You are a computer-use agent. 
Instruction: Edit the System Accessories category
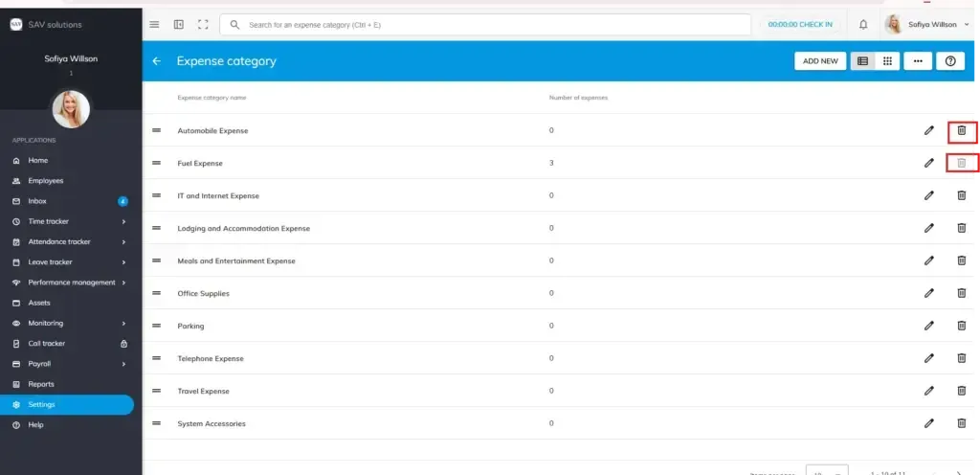point(929,423)
